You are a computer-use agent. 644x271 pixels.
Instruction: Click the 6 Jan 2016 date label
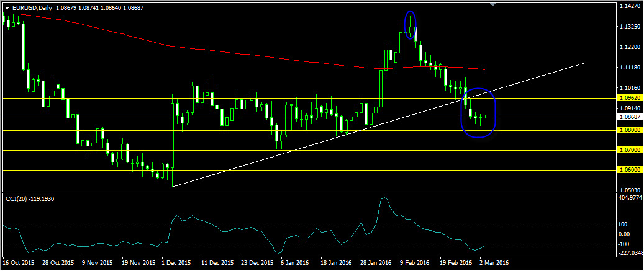click(x=294, y=262)
